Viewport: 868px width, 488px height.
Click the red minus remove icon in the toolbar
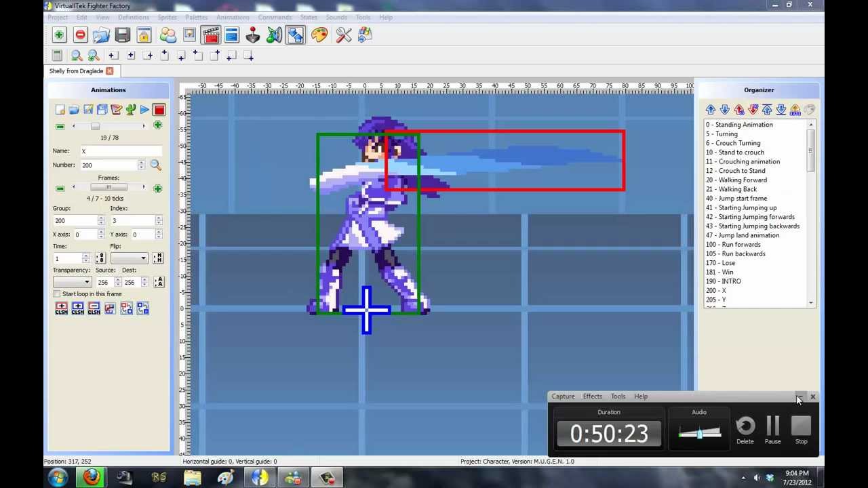[80, 35]
